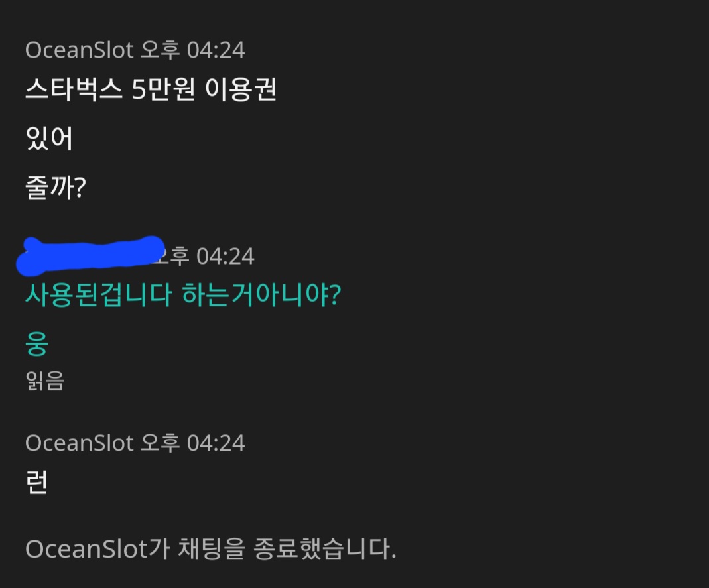Select the teal 웅 message
This screenshot has height=588, width=709.
(x=36, y=344)
